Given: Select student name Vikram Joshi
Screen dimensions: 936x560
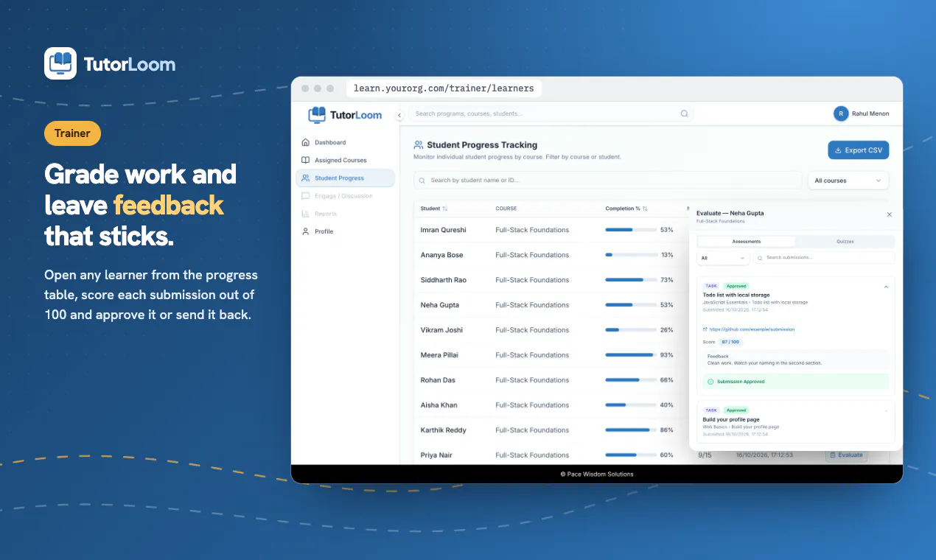Looking at the screenshot, I should tap(442, 330).
